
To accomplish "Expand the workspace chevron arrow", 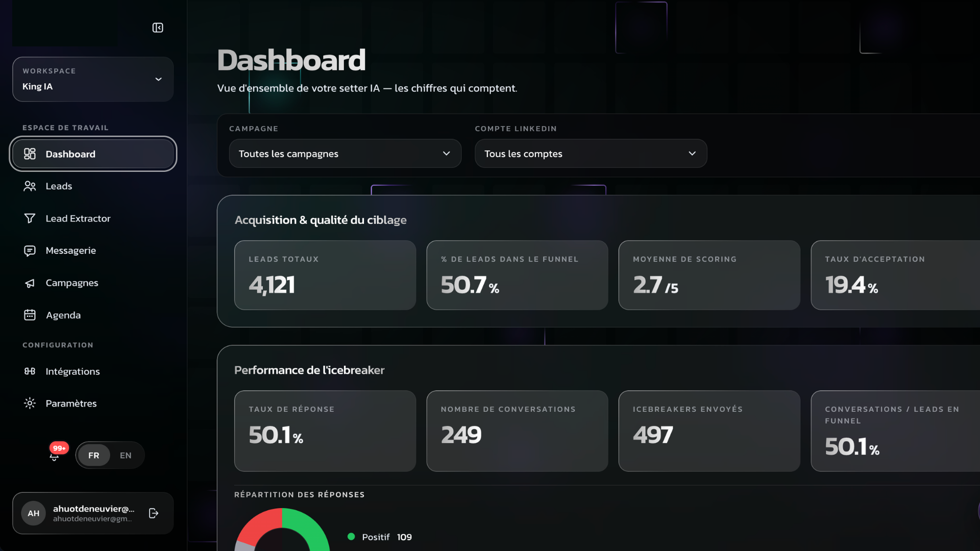I will (159, 79).
